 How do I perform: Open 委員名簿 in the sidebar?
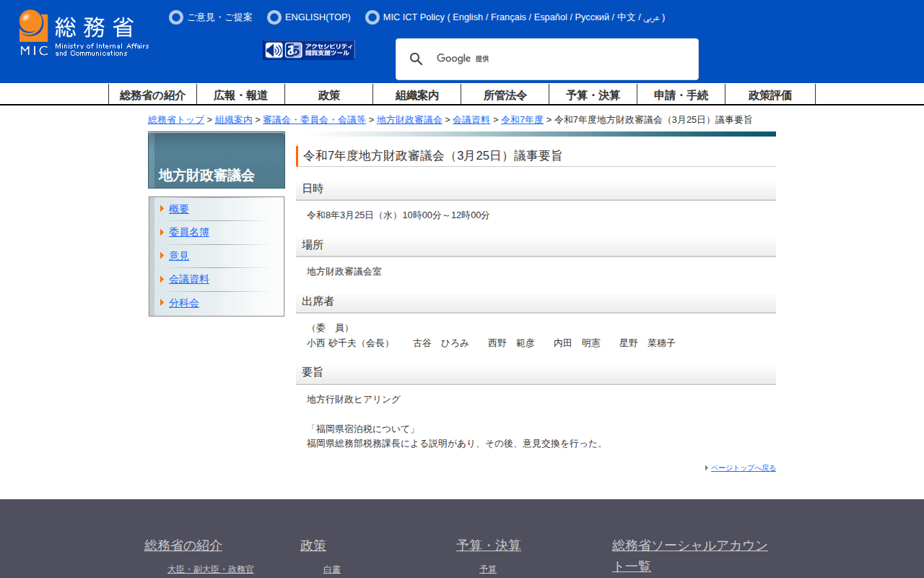coord(188,232)
